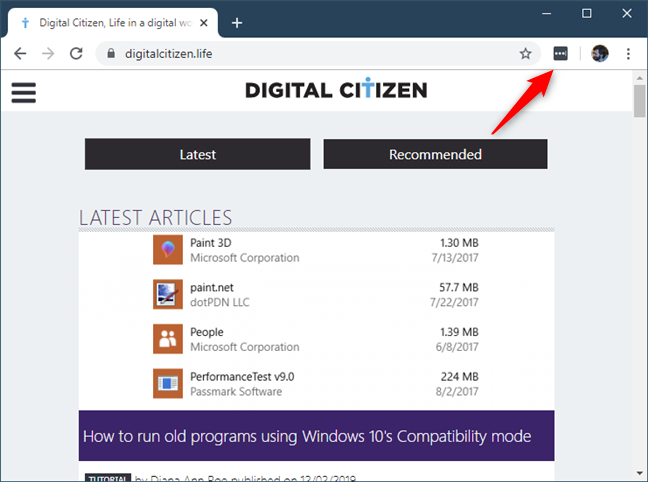Close the Chrome window

(x=627, y=14)
